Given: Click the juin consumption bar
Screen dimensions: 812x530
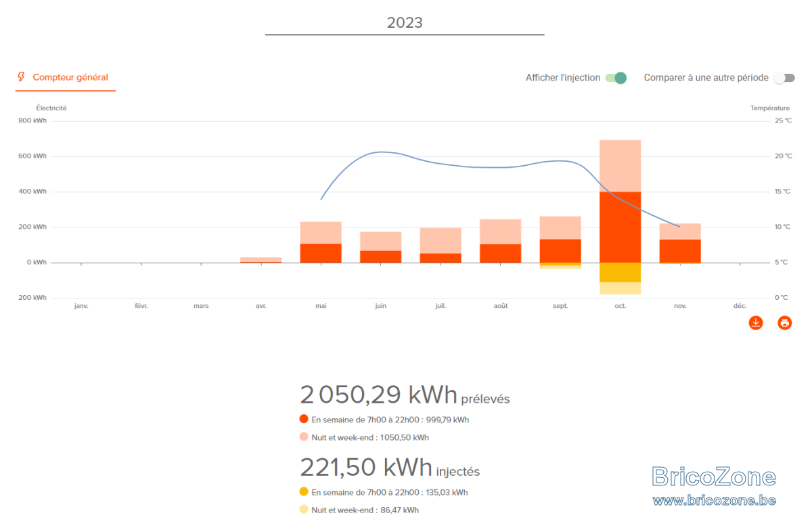Looking at the screenshot, I should 380,247.
